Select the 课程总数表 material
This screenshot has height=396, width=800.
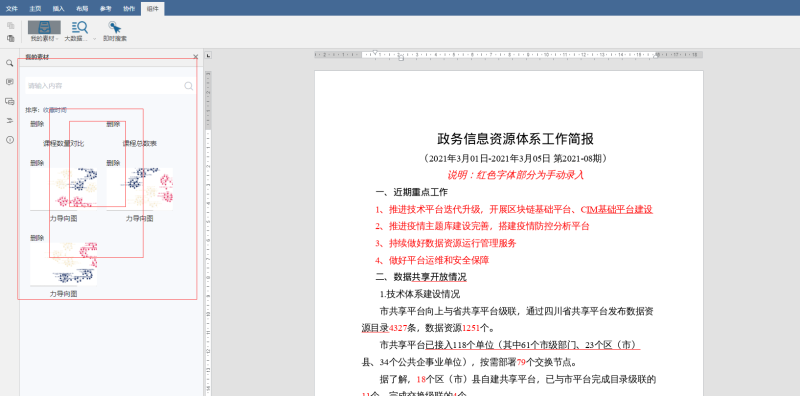(139, 144)
